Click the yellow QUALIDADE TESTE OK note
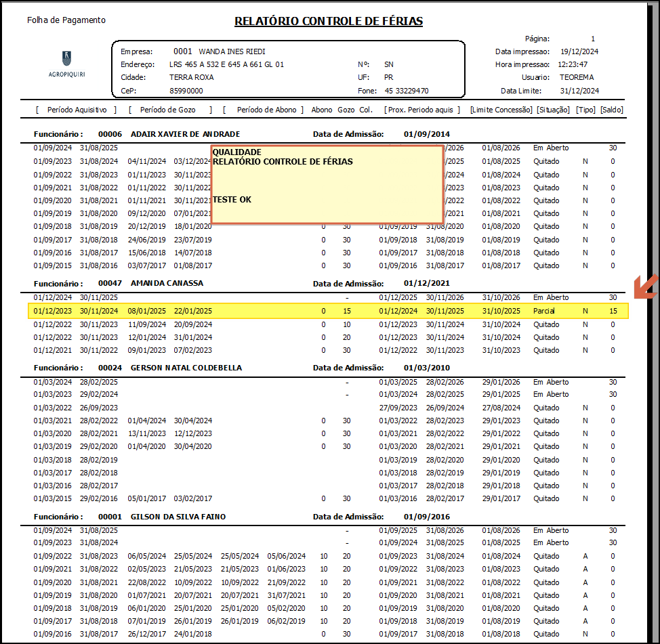 click(327, 184)
